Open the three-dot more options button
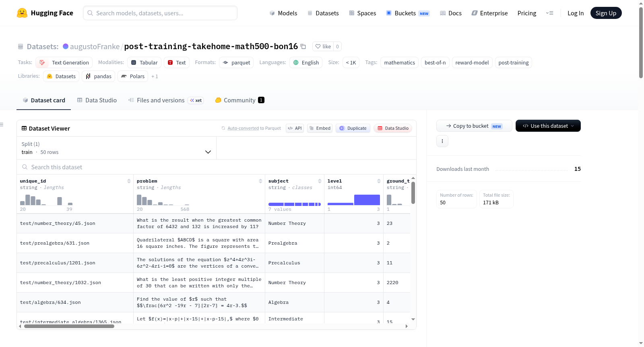644x347 pixels. pyautogui.click(x=442, y=141)
